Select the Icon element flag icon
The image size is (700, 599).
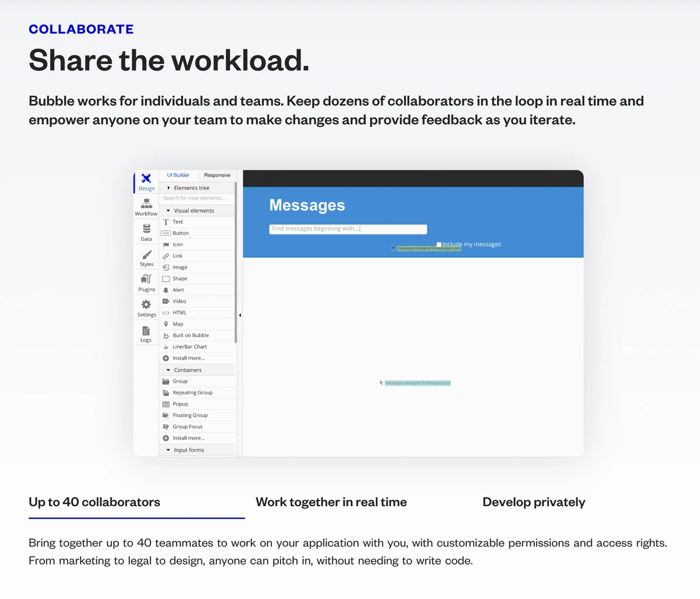coord(166,245)
